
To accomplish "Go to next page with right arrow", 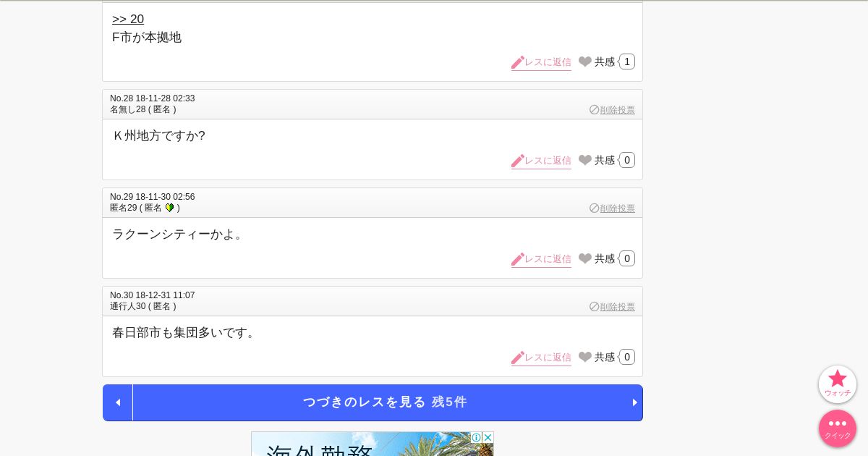I will pyautogui.click(x=635, y=402).
